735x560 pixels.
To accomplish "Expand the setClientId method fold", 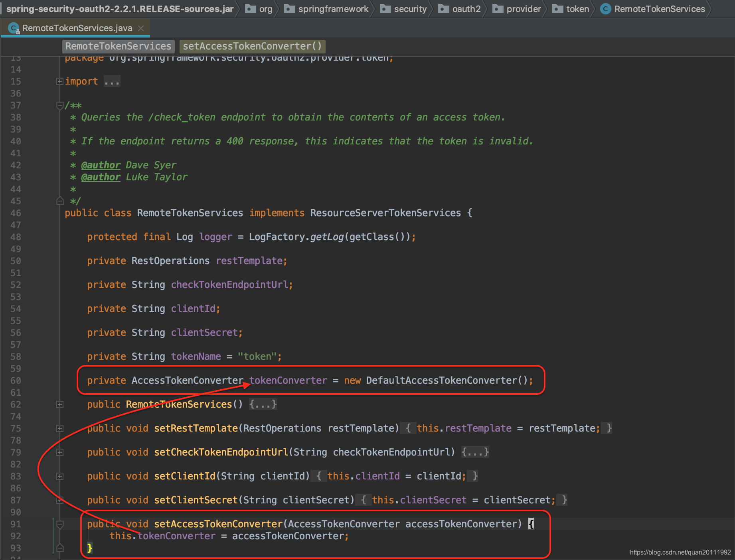I will [60, 476].
